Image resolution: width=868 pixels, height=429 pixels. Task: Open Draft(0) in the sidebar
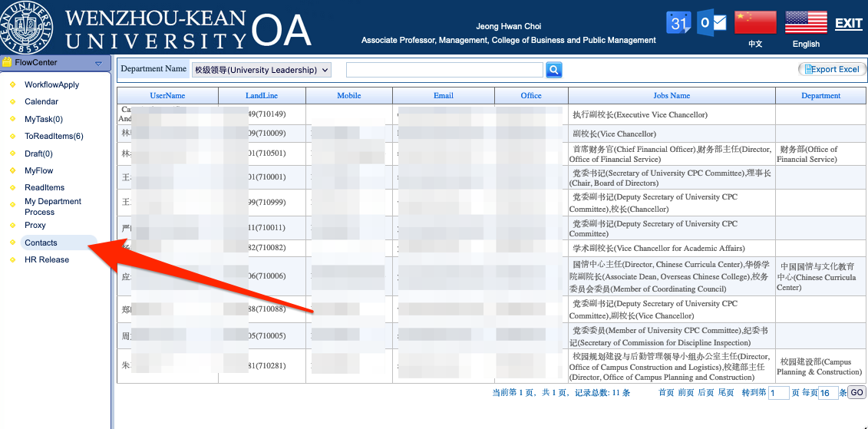click(x=38, y=153)
